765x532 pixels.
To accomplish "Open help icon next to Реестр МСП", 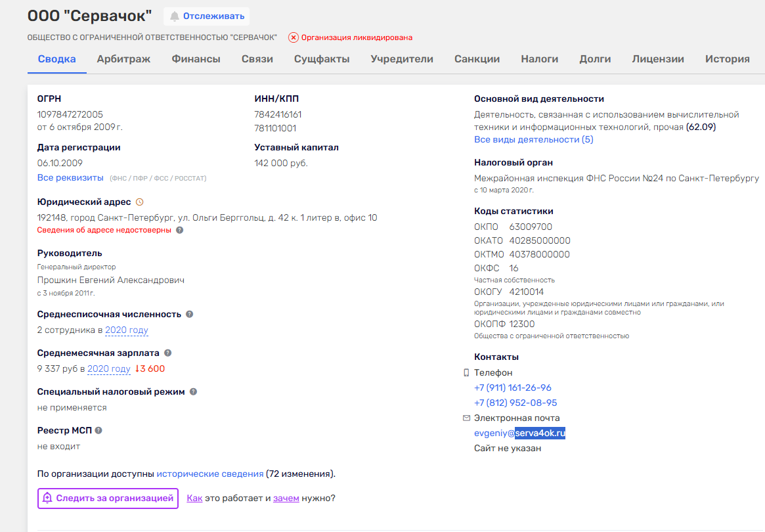I will pyautogui.click(x=98, y=430).
